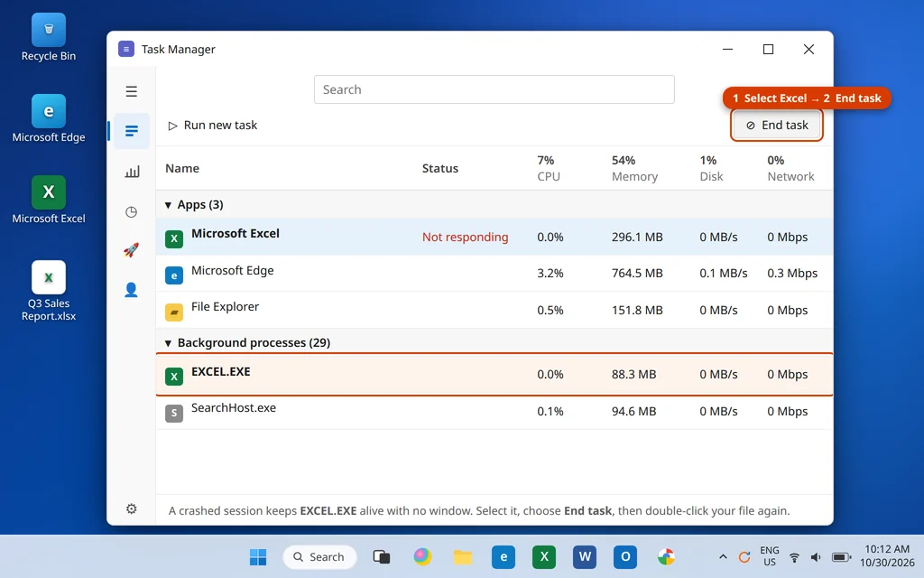Collapse the Background processes (29) group
The height and width of the screenshot is (578, 924).
(x=168, y=343)
